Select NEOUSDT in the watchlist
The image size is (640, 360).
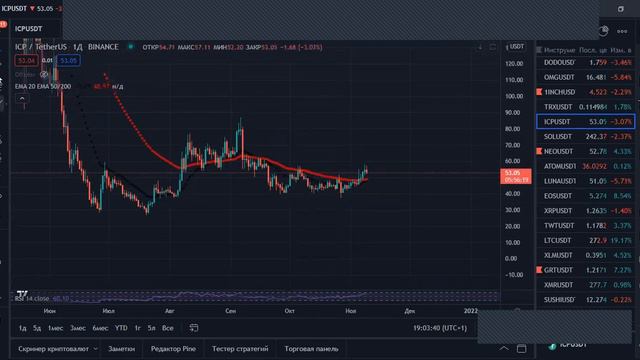[585, 151]
